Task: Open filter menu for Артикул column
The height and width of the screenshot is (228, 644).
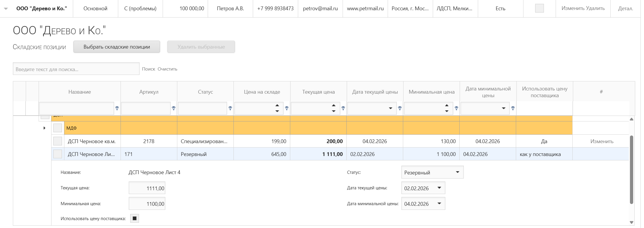Action: coord(174,108)
